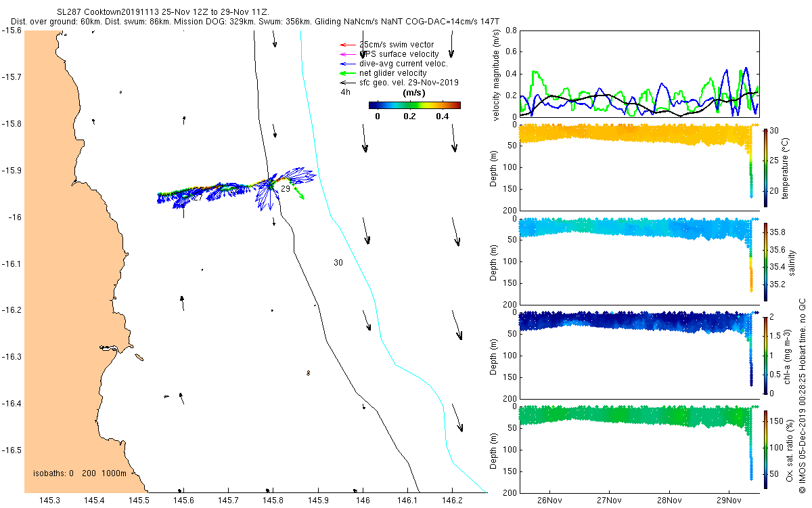Click the -15.8 latitude tick label
812x508 pixels.
(11, 124)
